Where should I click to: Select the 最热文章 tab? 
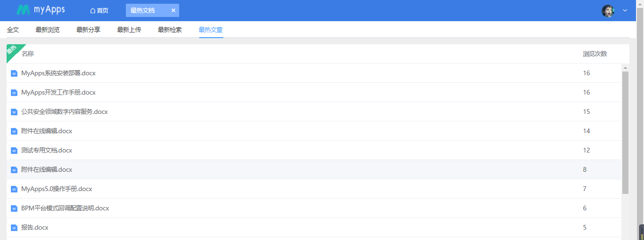(x=211, y=30)
